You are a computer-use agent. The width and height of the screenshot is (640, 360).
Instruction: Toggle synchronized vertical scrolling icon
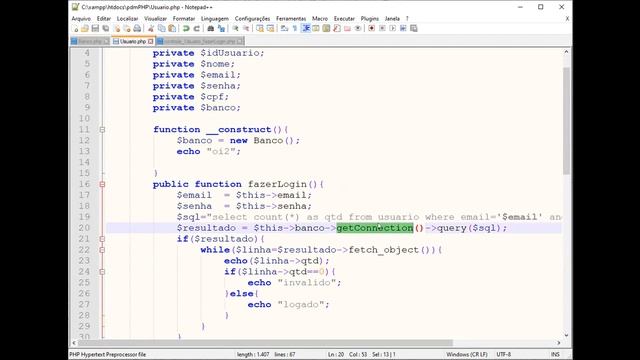pyautogui.click(x=260, y=28)
